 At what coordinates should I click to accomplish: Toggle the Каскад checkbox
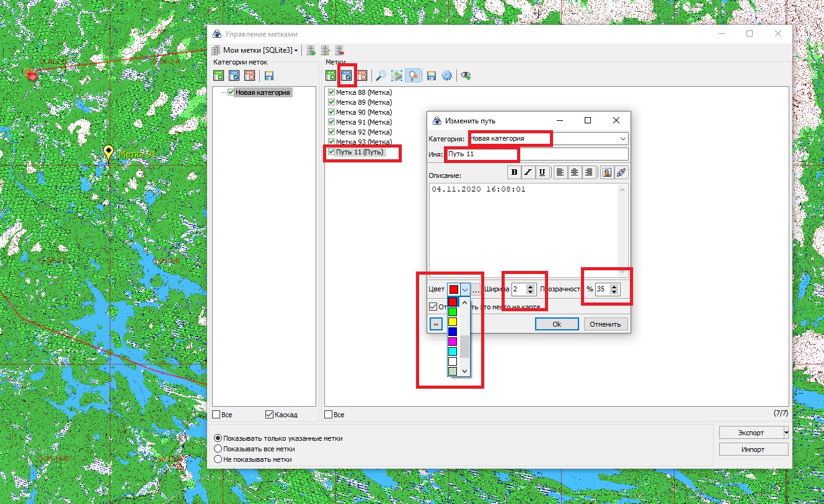(x=269, y=415)
